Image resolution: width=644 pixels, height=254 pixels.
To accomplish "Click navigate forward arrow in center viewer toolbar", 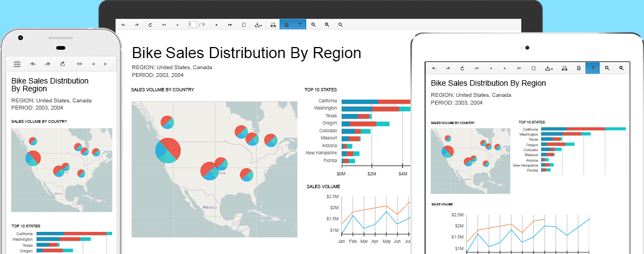I will pyautogui.click(x=137, y=25).
